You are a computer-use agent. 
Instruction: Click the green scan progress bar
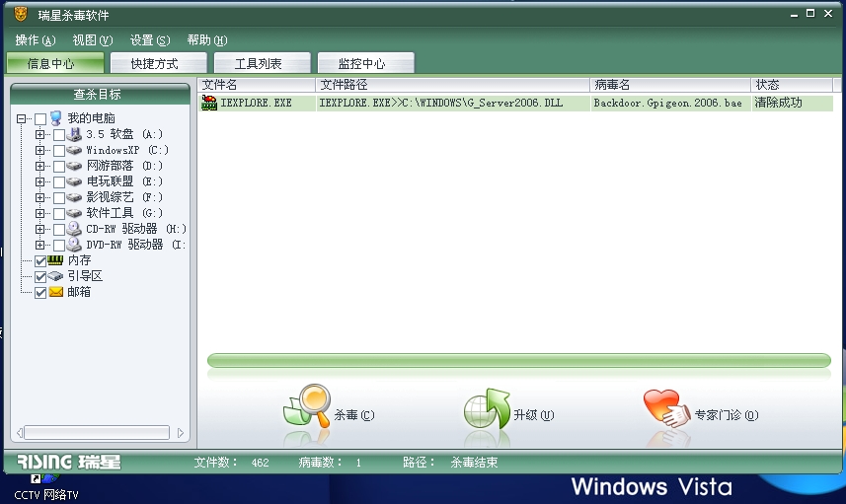tap(519, 360)
